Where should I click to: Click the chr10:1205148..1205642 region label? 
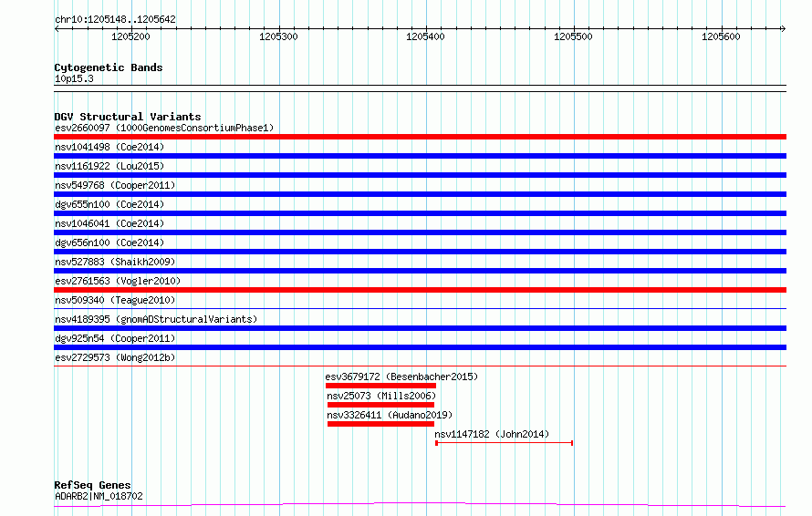[x=115, y=20]
